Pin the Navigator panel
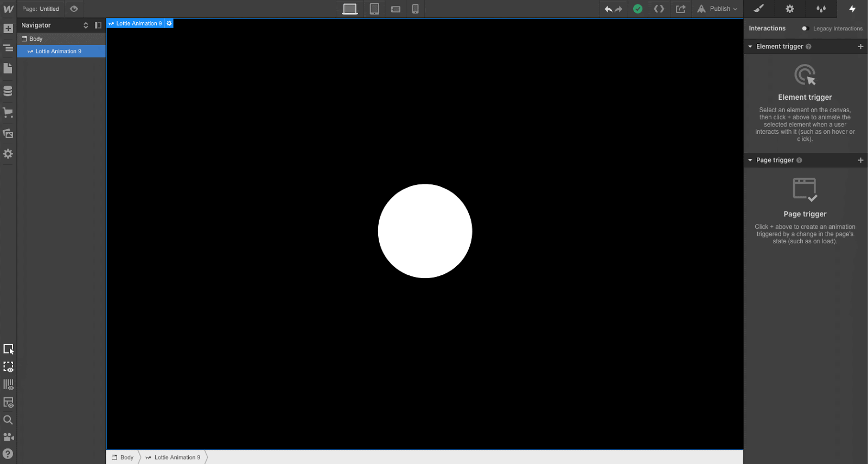The width and height of the screenshot is (868, 464). click(x=98, y=25)
